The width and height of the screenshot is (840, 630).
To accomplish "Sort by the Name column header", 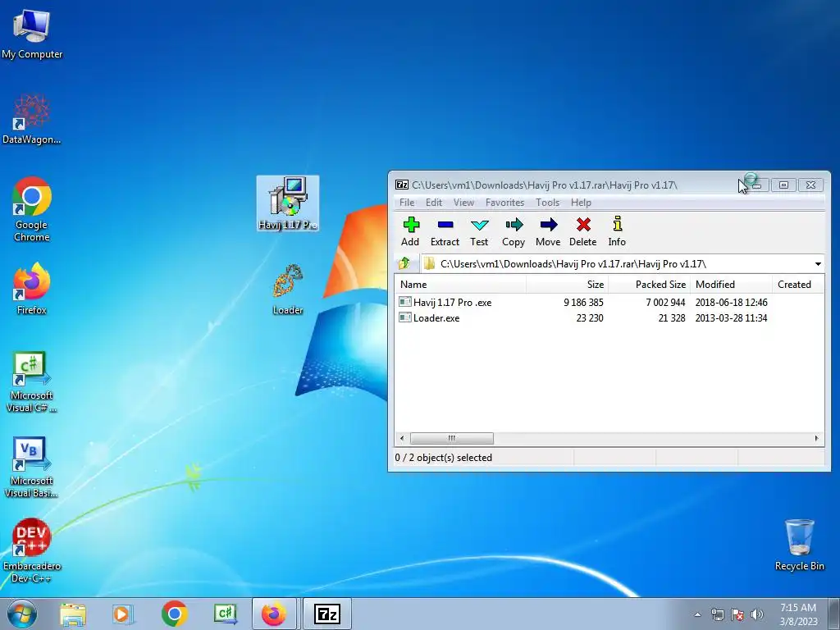I will [461, 285].
